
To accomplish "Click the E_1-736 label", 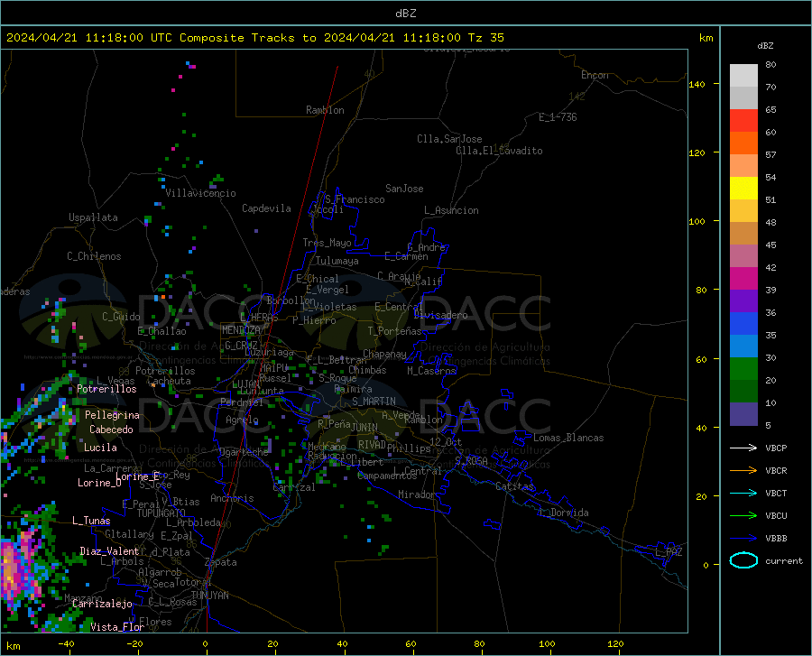I will [558, 117].
